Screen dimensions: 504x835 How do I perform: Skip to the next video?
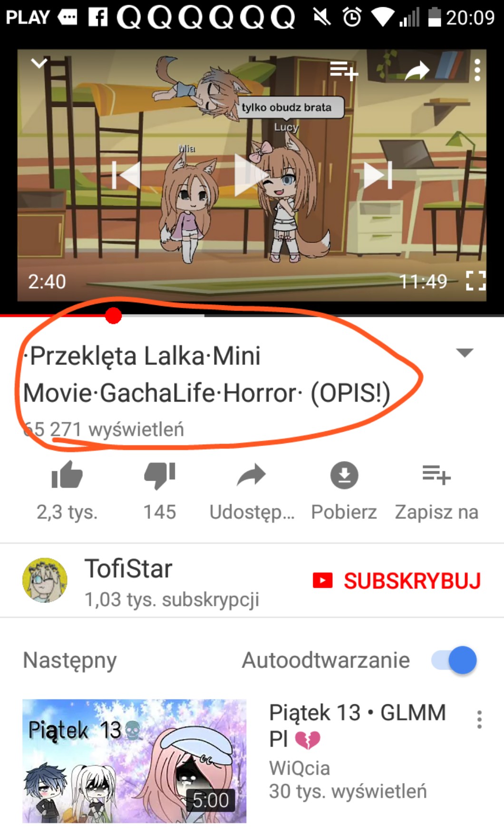coord(378,175)
